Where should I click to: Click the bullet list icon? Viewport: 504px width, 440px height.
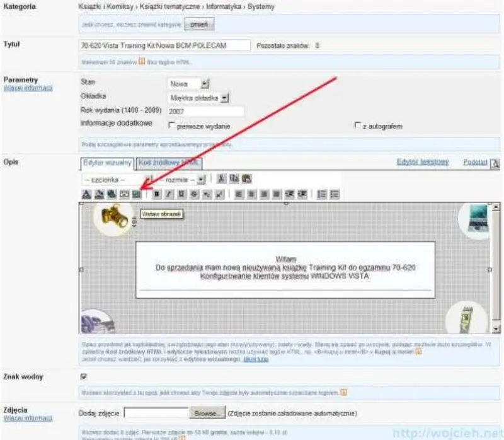(x=334, y=194)
